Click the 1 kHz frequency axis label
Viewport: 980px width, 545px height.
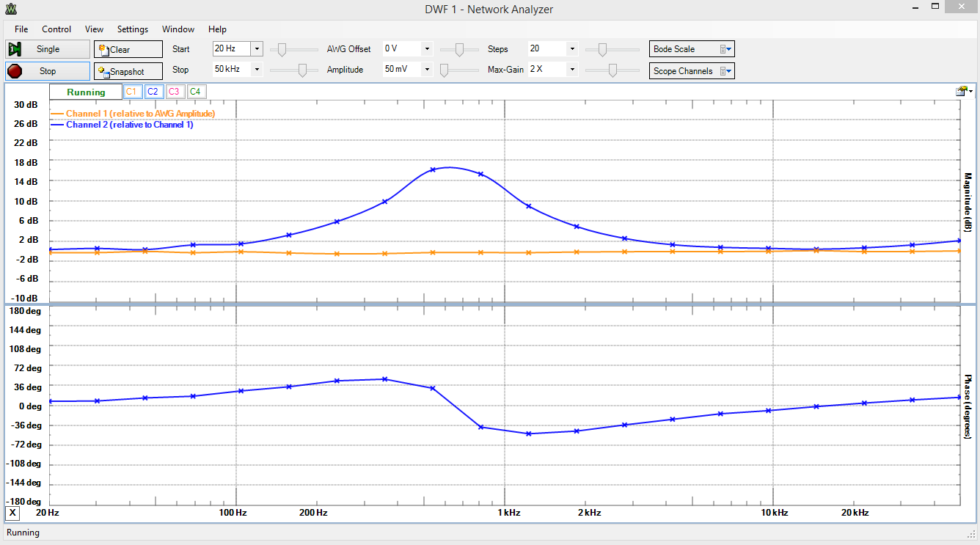pyautogui.click(x=509, y=513)
